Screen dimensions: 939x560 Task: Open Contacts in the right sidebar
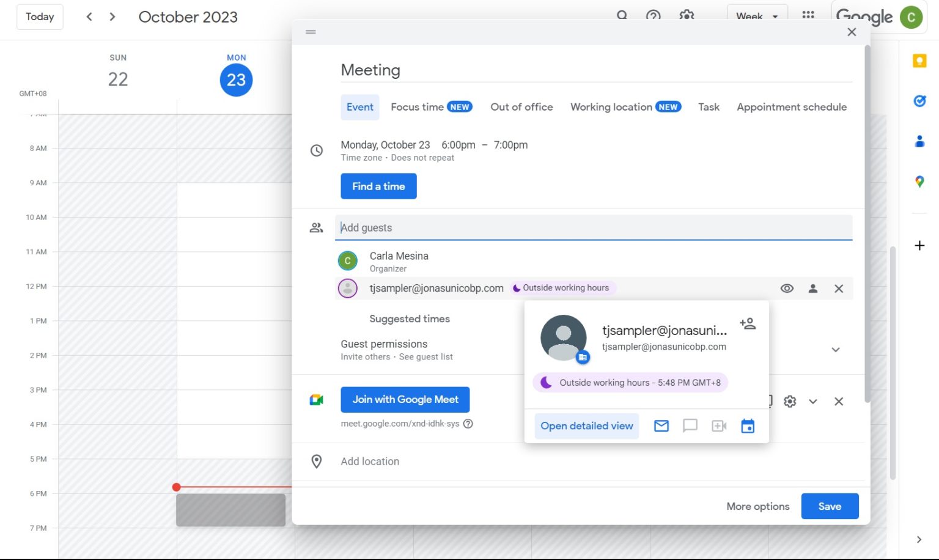919,141
